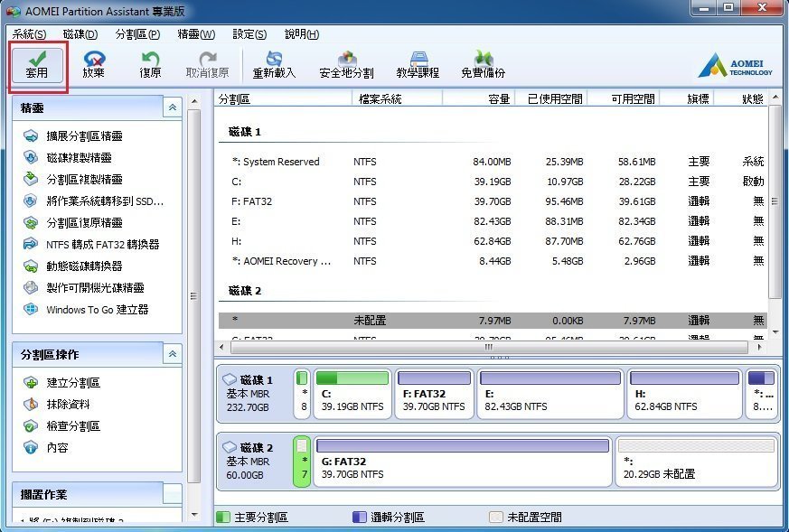
Task: Click the 取消復原 (Redo) toolbar icon
Action: 207,66
